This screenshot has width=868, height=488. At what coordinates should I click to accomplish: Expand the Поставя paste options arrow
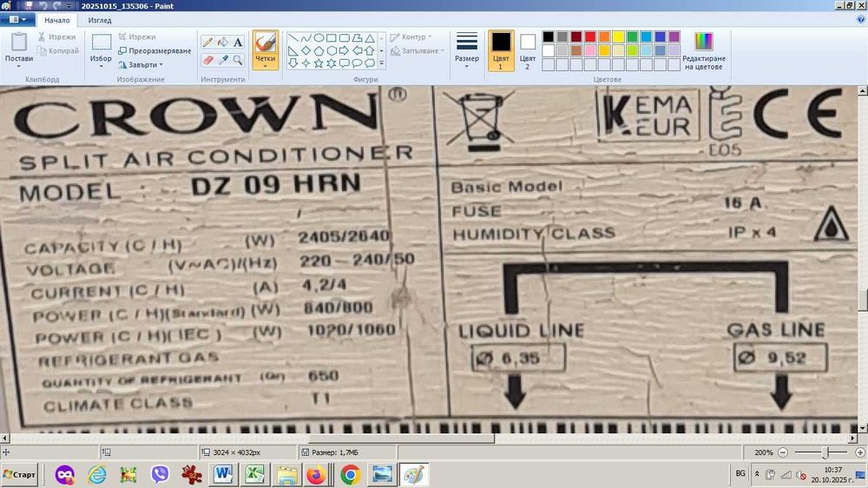(19, 67)
